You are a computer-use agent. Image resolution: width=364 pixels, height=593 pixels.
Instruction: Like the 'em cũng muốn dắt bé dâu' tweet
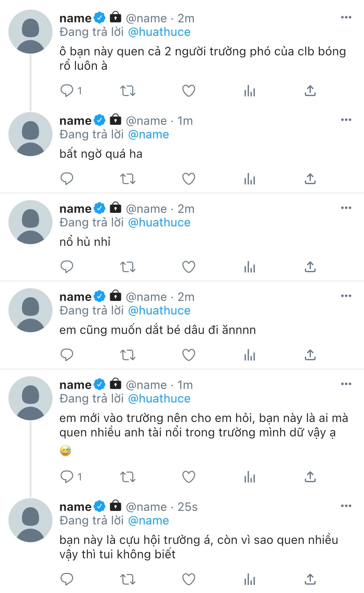pyautogui.click(x=189, y=355)
